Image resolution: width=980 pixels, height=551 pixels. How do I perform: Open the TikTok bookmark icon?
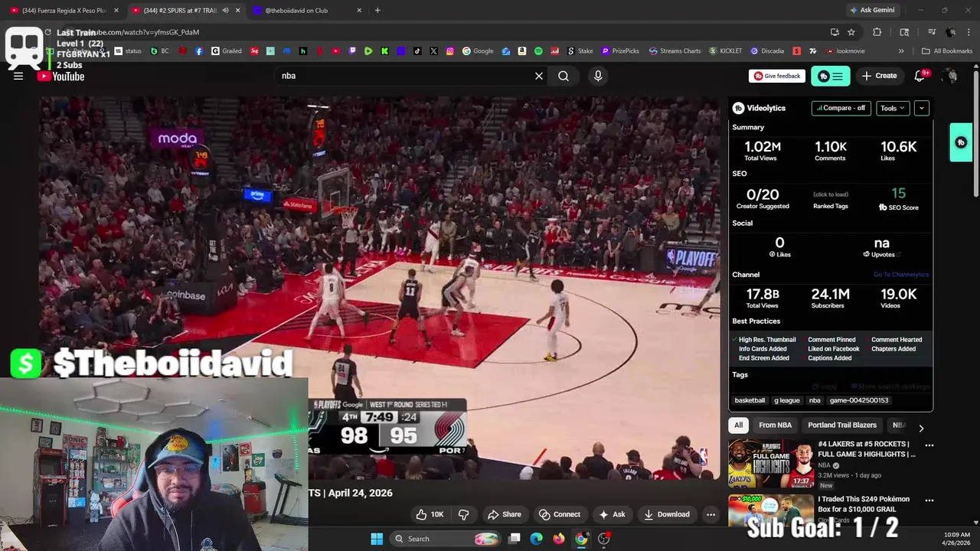click(417, 51)
